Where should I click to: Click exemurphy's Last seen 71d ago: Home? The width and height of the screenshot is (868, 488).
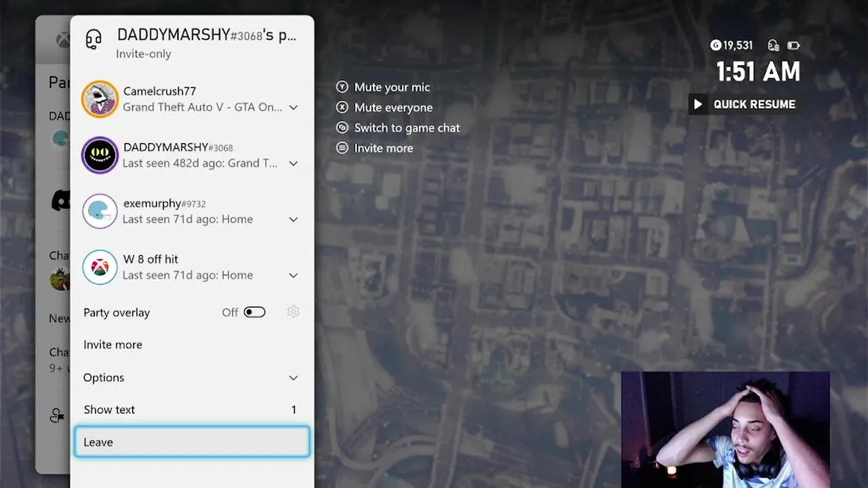point(188,220)
